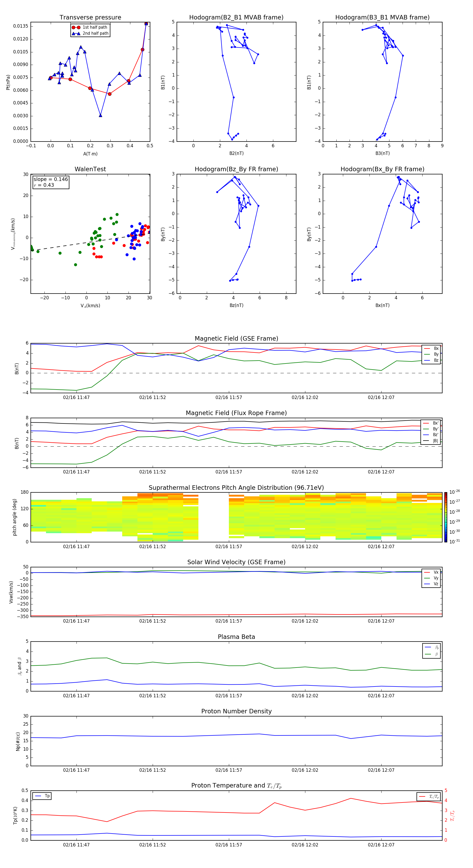The image size is (473, 868).
Task: Click the 'Solar Wind Velocity (GSE Frame)' title
Action: pos(236,562)
